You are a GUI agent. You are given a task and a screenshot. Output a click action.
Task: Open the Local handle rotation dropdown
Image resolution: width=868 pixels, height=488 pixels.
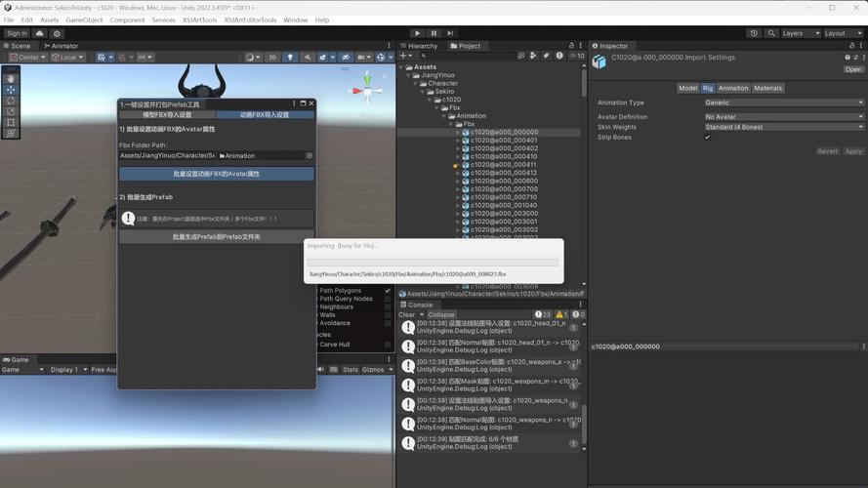point(67,57)
